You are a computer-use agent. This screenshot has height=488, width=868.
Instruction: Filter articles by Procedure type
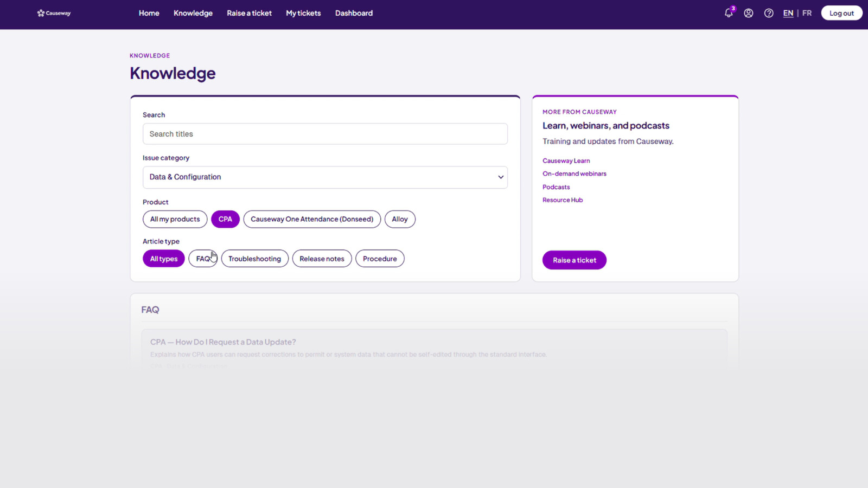click(380, 259)
